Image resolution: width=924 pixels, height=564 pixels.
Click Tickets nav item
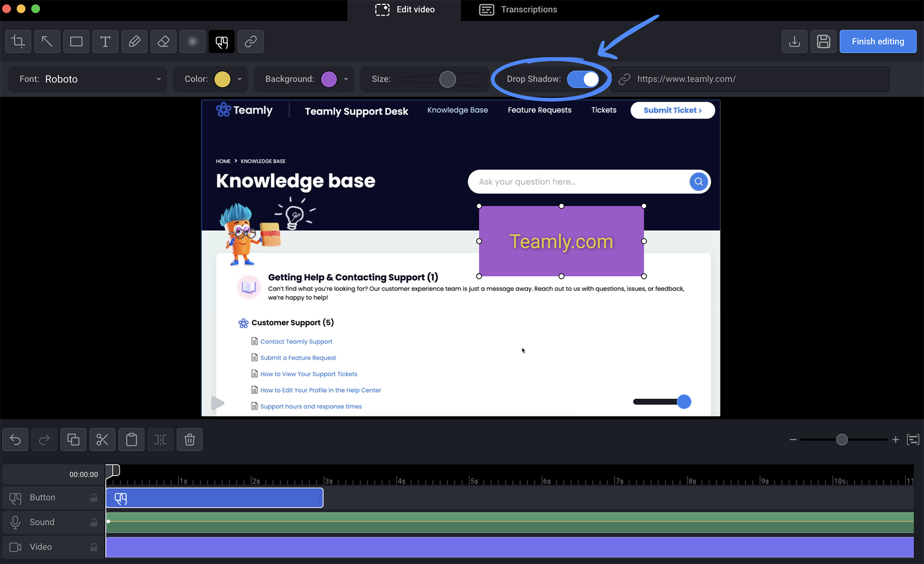pos(603,110)
